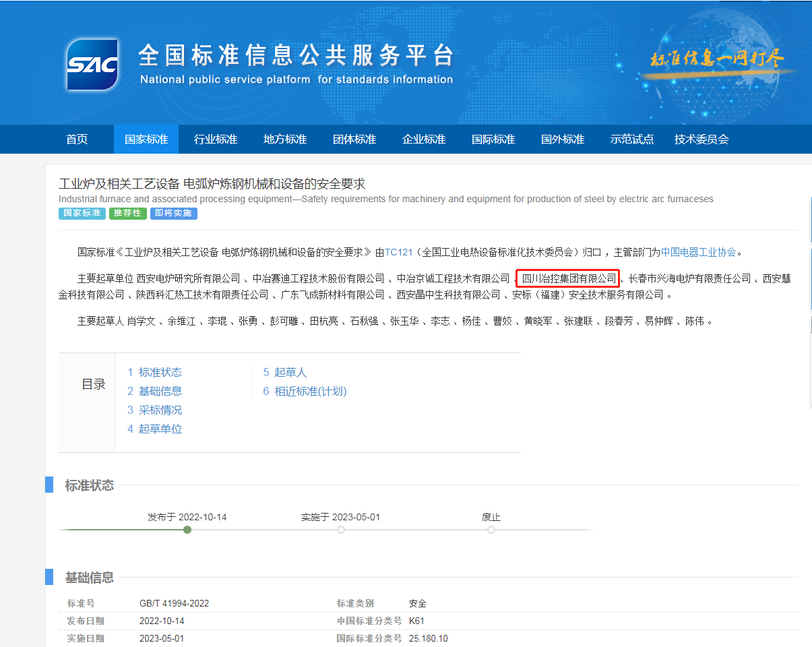Open the 地方标准 tab
This screenshot has width=812, height=647.
point(285,140)
